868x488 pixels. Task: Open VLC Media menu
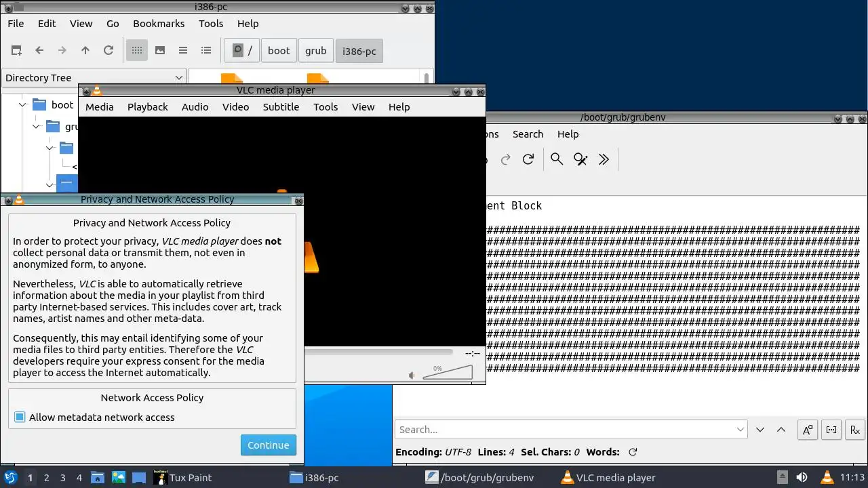[x=100, y=106]
